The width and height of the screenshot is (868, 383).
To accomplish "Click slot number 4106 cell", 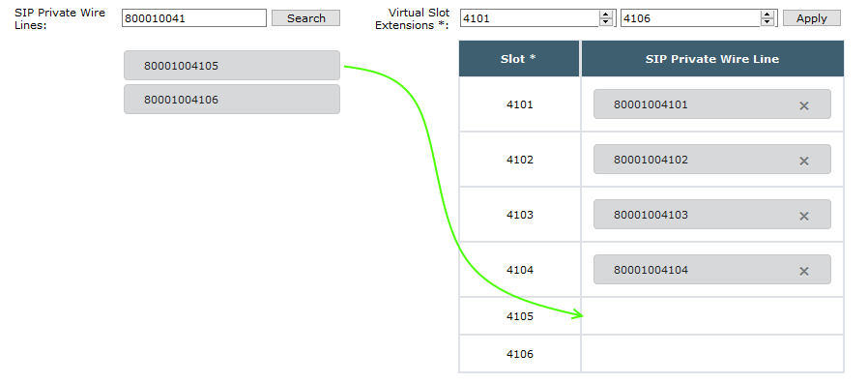I will coord(520,354).
